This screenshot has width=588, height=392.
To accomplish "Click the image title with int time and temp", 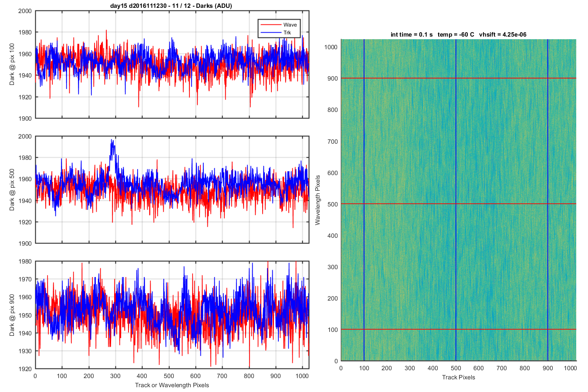I will (459, 34).
